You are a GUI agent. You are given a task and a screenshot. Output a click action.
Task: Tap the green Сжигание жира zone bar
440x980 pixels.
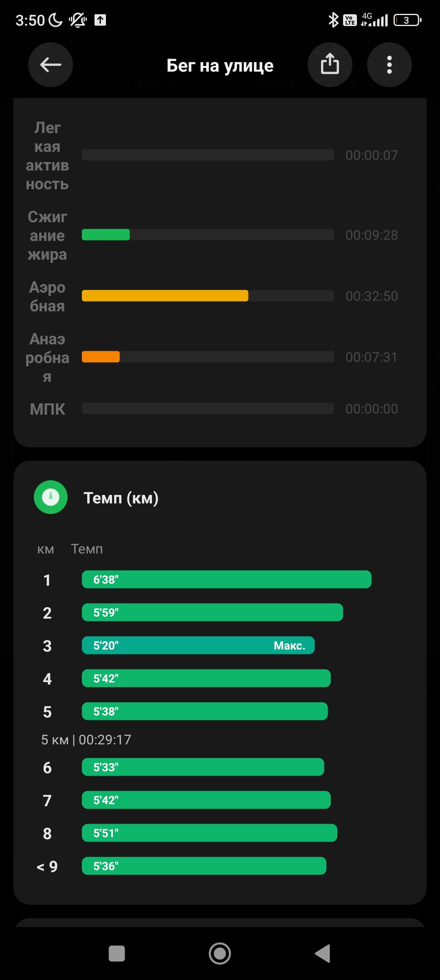click(106, 235)
